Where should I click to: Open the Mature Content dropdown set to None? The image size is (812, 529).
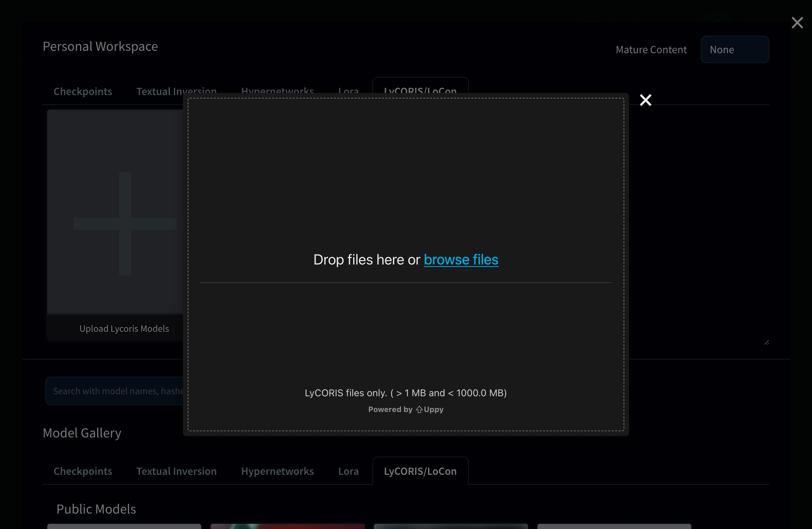coord(735,49)
